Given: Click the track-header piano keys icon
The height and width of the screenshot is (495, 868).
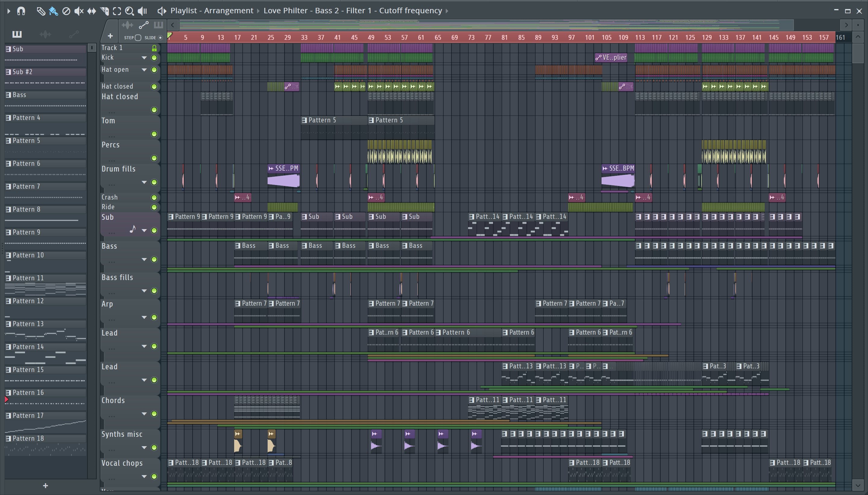Looking at the screenshot, I should pos(158,25).
